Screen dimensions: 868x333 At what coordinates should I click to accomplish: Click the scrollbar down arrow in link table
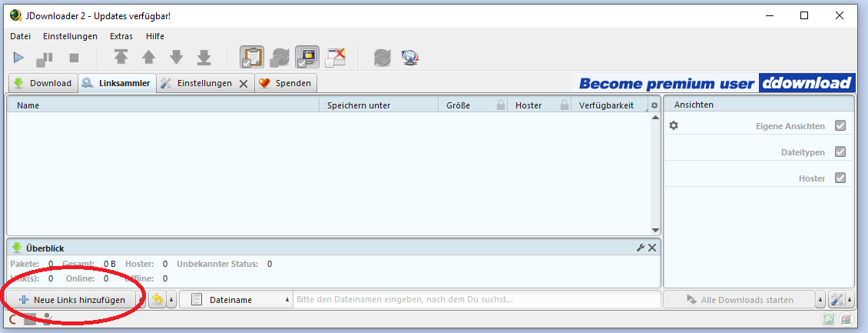click(x=655, y=230)
